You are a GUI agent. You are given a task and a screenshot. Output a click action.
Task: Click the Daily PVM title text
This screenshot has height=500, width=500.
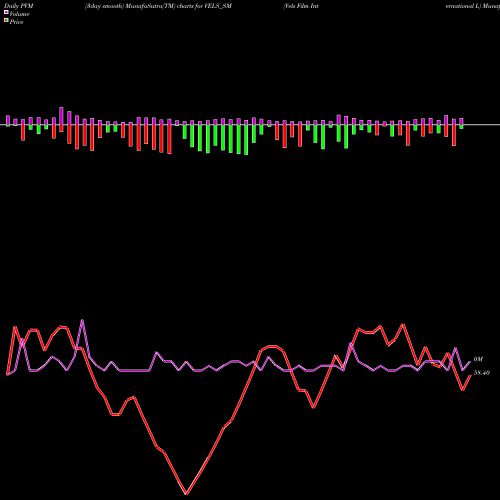point(19,6)
